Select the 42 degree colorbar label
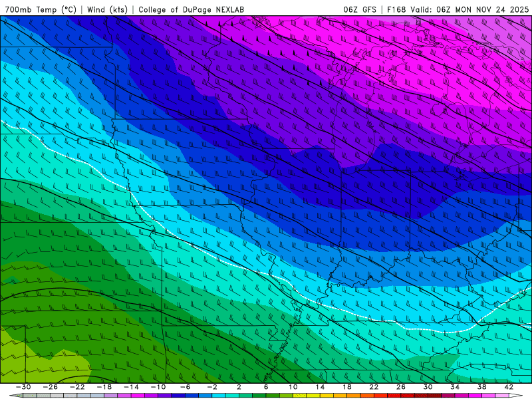This screenshot has width=532, height=399. (509, 387)
